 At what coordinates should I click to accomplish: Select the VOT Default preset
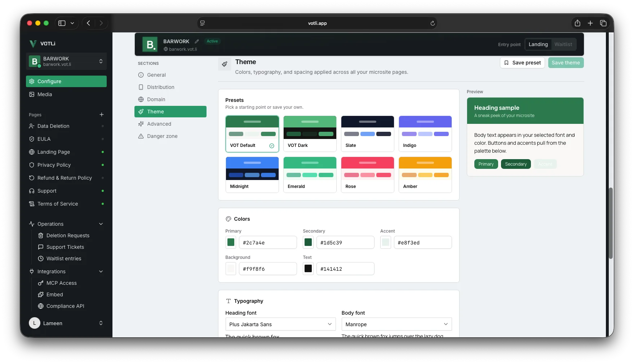pos(252,134)
